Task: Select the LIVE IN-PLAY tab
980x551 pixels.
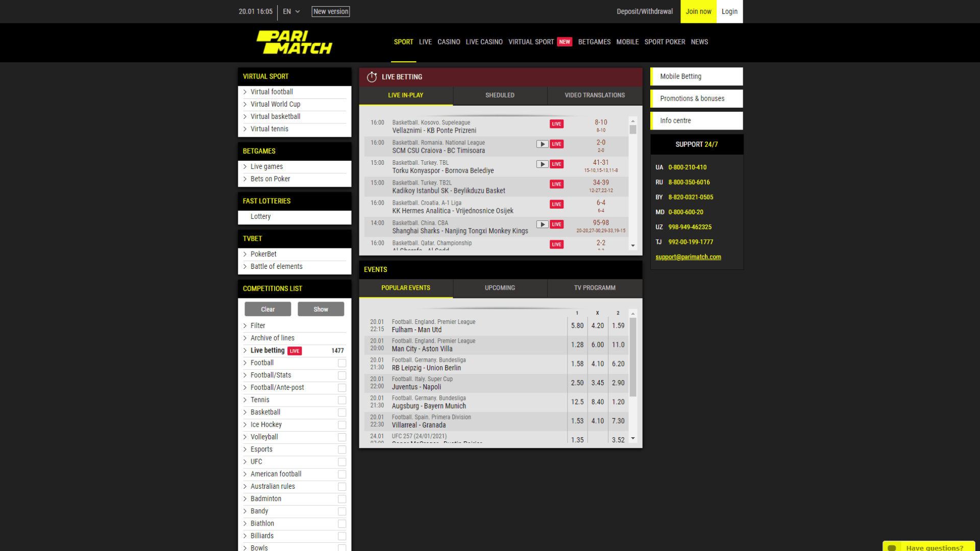Action: pos(405,95)
